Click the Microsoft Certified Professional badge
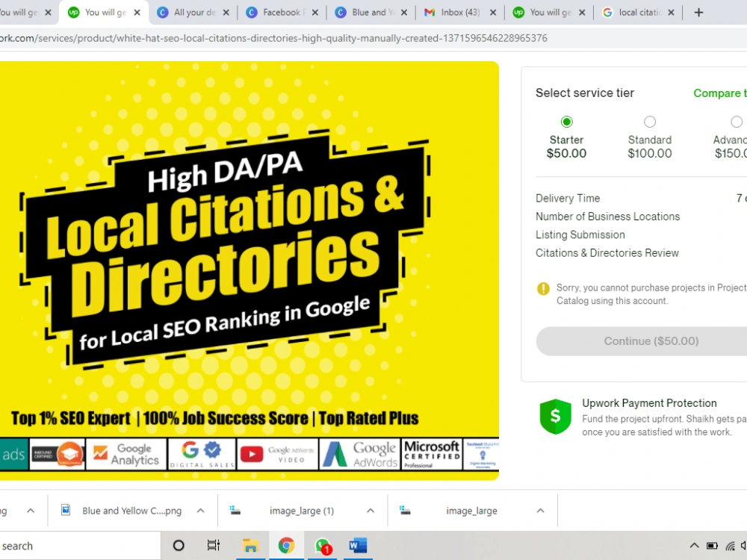The width and height of the screenshot is (747, 560). (432, 454)
